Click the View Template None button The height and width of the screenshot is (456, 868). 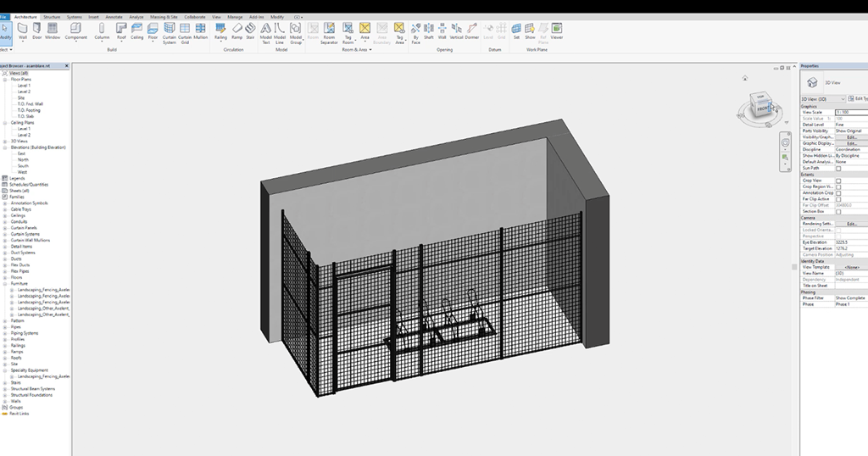click(x=851, y=267)
